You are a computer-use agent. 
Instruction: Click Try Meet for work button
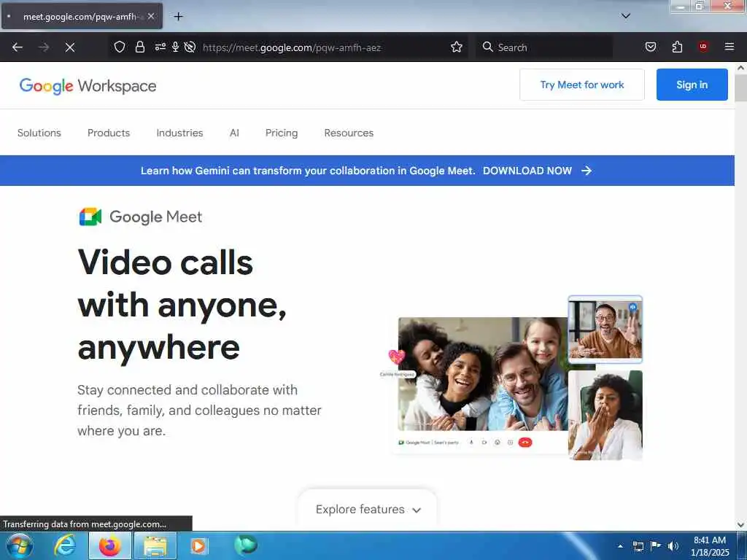(581, 85)
